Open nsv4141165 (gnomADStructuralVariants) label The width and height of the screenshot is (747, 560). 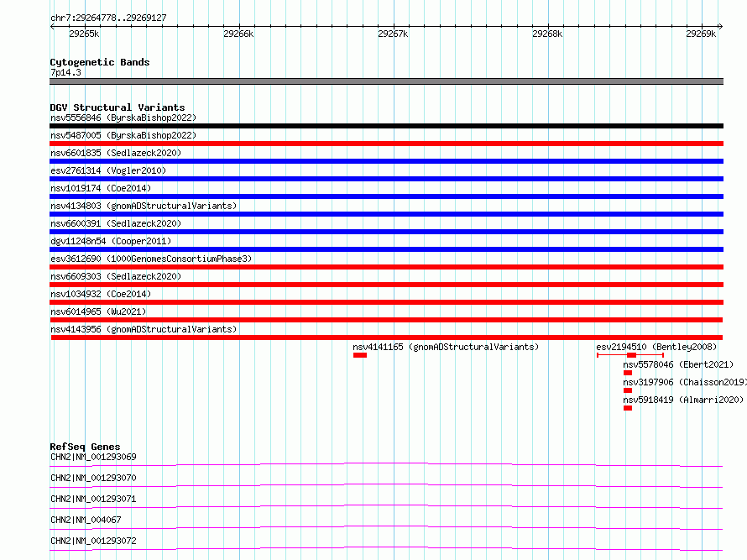click(446, 347)
